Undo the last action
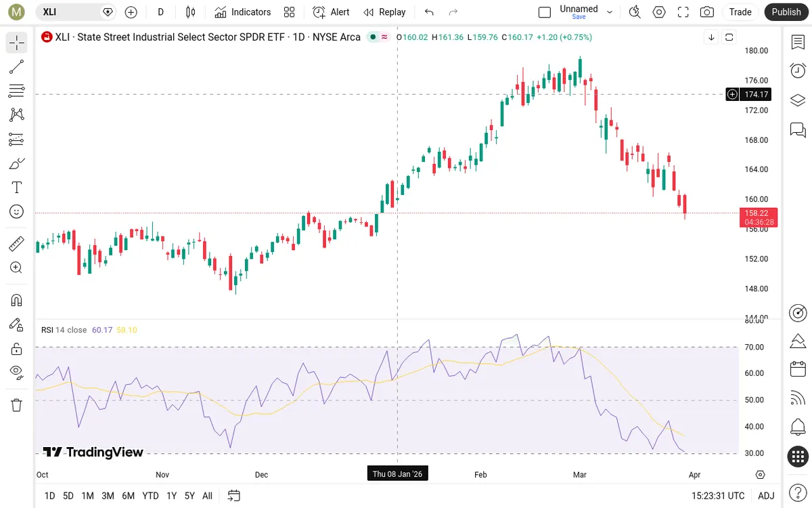Image resolution: width=812 pixels, height=508 pixels. (x=429, y=12)
